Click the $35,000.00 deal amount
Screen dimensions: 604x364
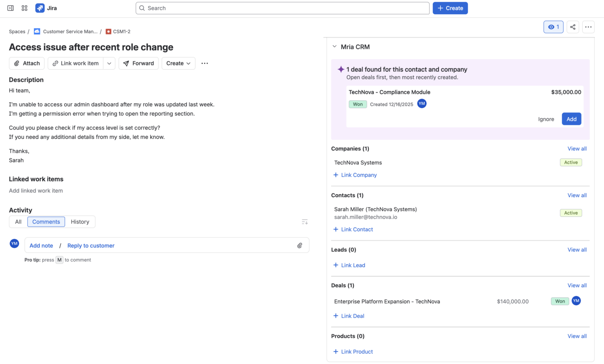pos(566,92)
